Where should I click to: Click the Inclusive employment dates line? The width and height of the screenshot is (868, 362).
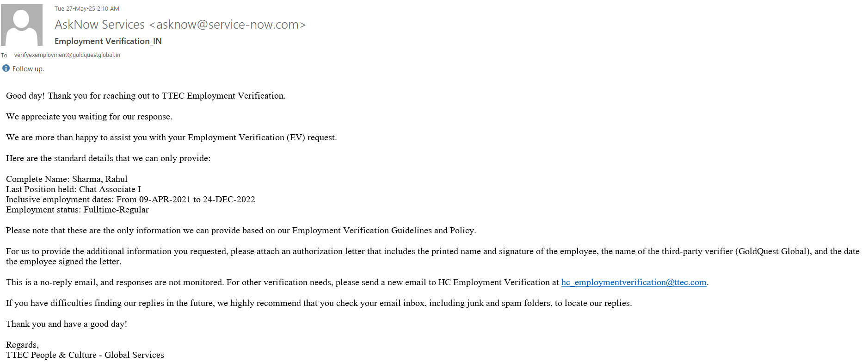(130, 200)
